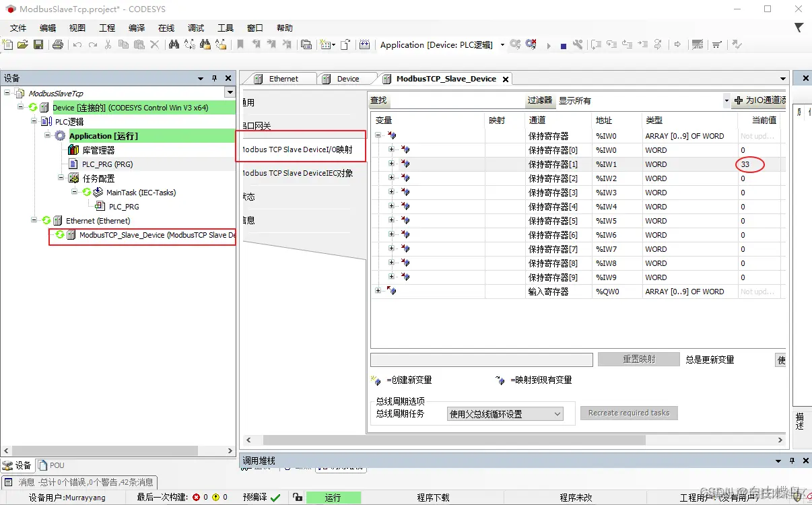Open the 使用父总线循环设置 combo box
The height and width of the screenshot is (505, 812).
tap(505, 414)
